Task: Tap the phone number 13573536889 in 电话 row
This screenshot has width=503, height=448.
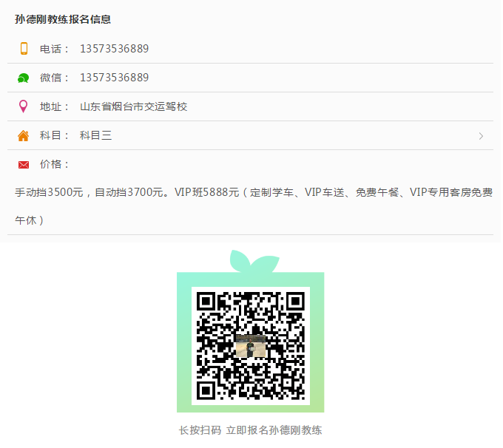Action: click(114, 49)
